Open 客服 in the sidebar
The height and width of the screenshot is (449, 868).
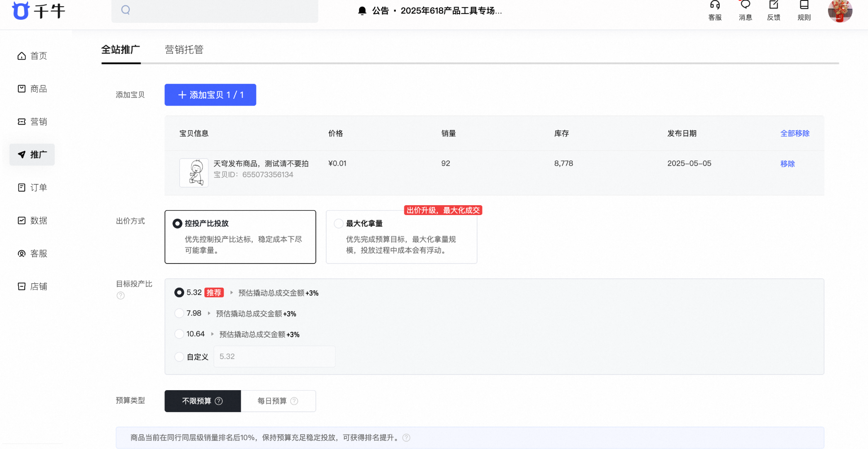click(32, 254)
